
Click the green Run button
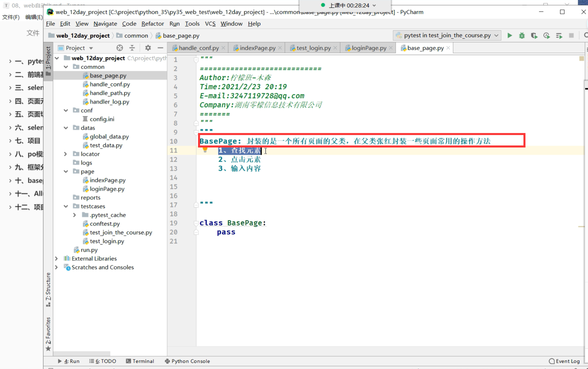pyautogui.click(x=510, y=35)
